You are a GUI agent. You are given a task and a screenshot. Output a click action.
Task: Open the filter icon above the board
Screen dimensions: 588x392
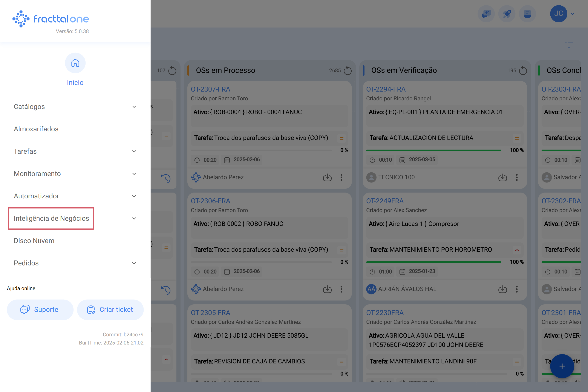[x=569, y=45]
